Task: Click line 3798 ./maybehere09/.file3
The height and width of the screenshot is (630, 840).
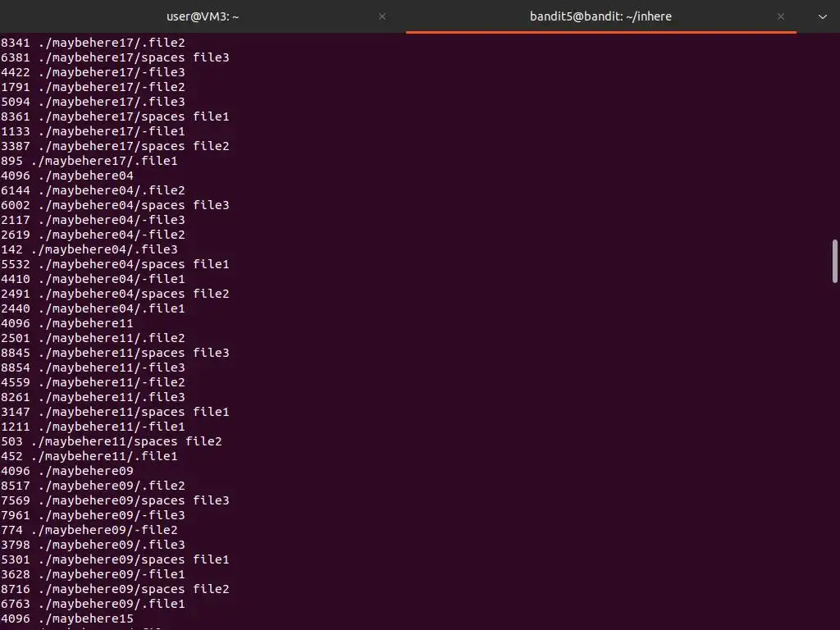Action: [93, 545]
